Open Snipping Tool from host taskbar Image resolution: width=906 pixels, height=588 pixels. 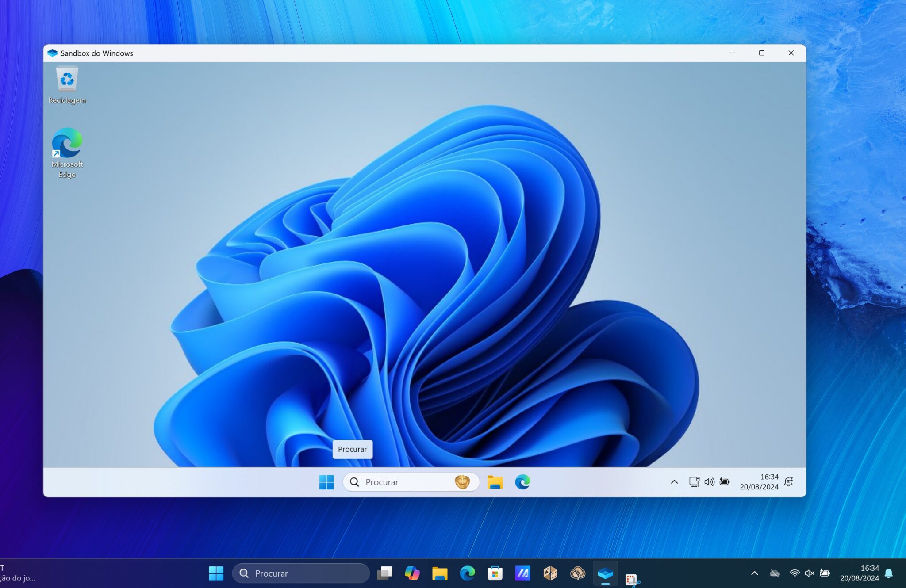tap(632, 578)
